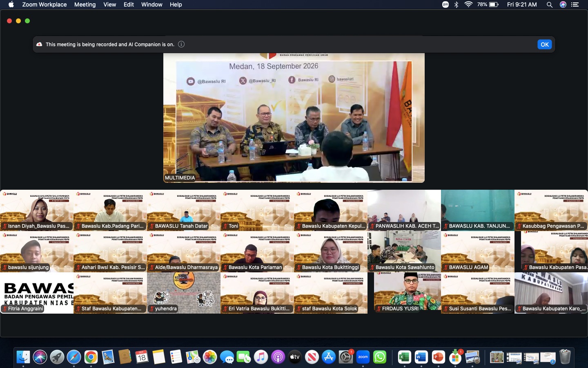
Task: Open WhatsApp from the Dock
Action: [380, 357]
